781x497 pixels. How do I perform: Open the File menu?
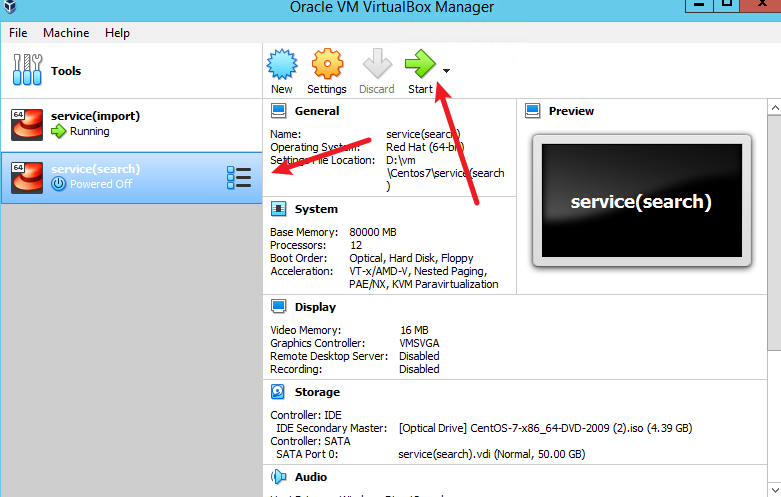pyautogui.click(x=18, y=33)
